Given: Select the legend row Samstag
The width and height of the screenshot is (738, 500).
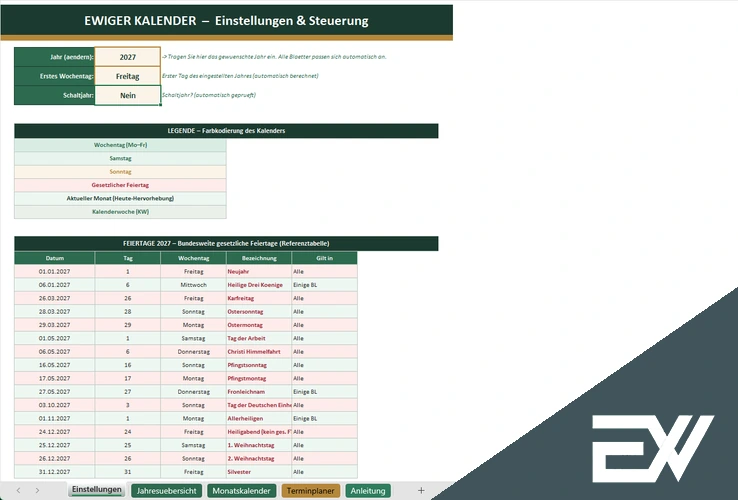Looking at the screenshot, I should (120, 158).
